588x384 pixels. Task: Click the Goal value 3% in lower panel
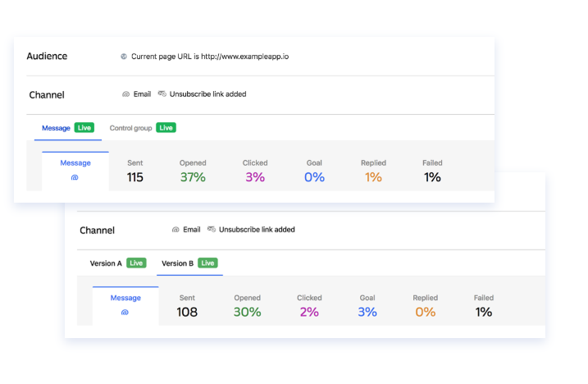(367, 312)
